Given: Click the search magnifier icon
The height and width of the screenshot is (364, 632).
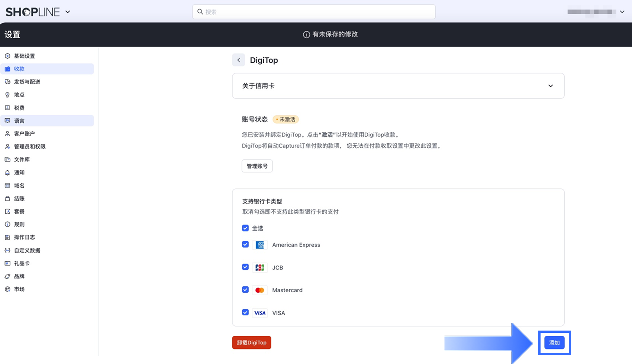Looking at the screenshot, I should [x=200, y=12].
